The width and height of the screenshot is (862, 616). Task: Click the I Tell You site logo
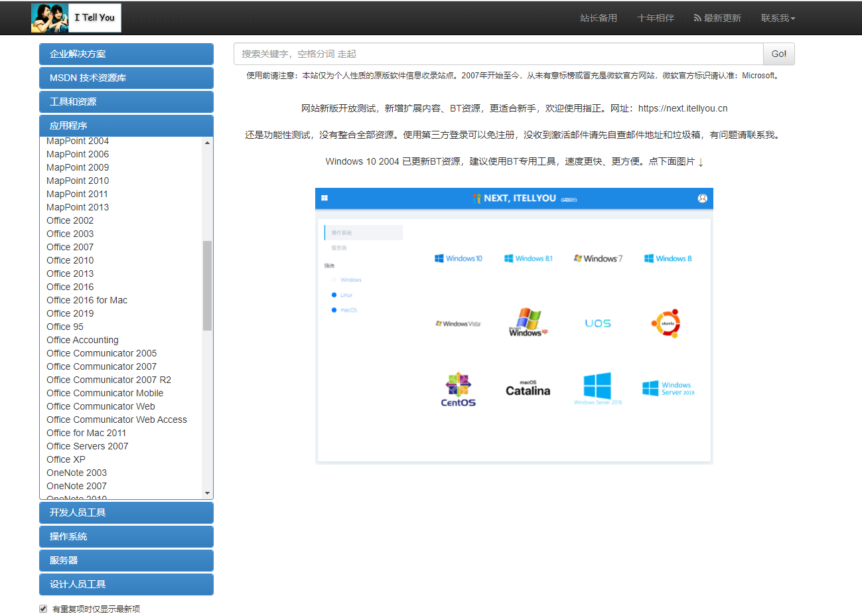pyautogui.click(x=76, y=18)
